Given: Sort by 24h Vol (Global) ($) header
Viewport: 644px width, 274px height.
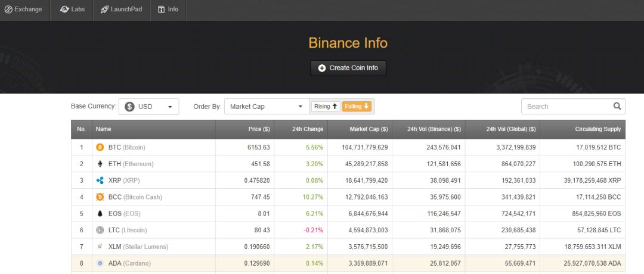Looking at the screenshot, I should click(x=503, y=129).
